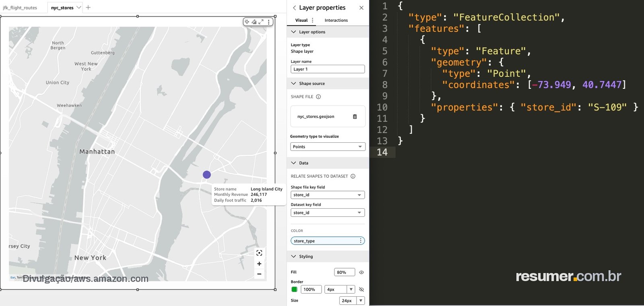The width and height of the screenshot is (644, 306).
Task: Open the Visual tab's three-dot options
Action: pos(312,20)
